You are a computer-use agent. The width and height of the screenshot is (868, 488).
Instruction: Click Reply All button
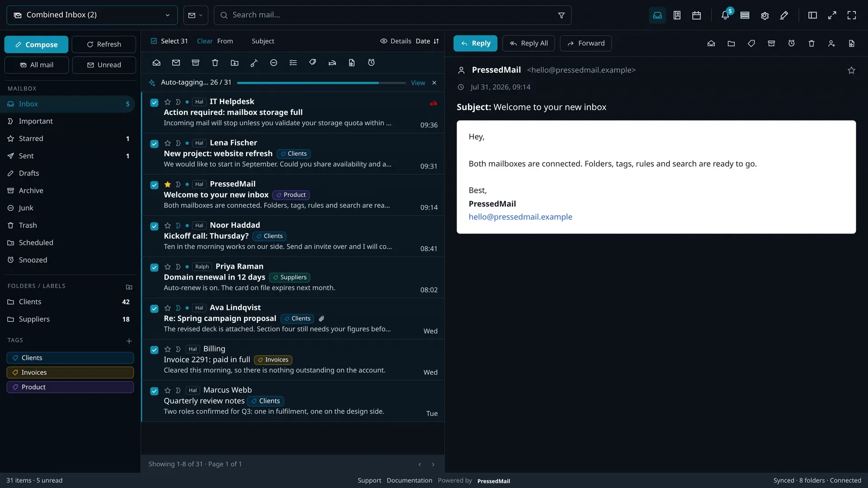click(x=528, y=43)
